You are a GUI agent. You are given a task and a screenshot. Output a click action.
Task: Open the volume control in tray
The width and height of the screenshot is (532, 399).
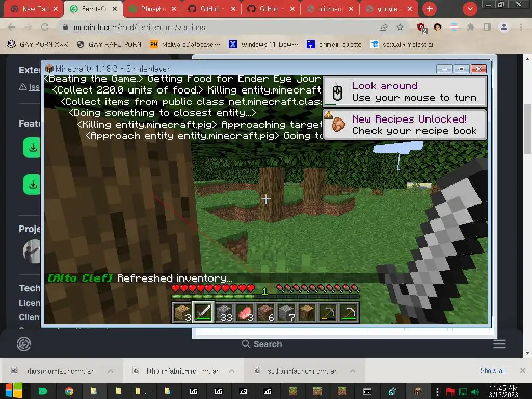[x=475, y=392]
